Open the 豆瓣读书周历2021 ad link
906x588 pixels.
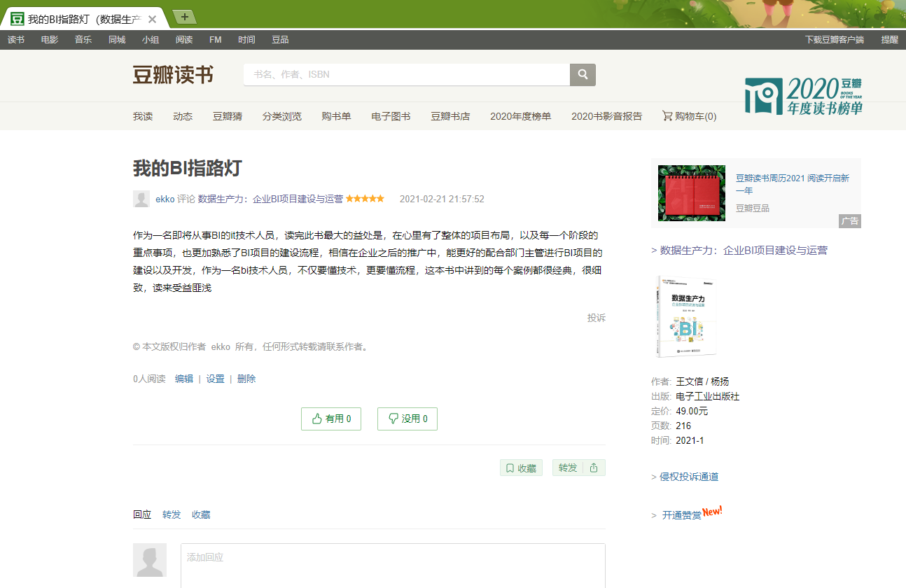(793, 184)
